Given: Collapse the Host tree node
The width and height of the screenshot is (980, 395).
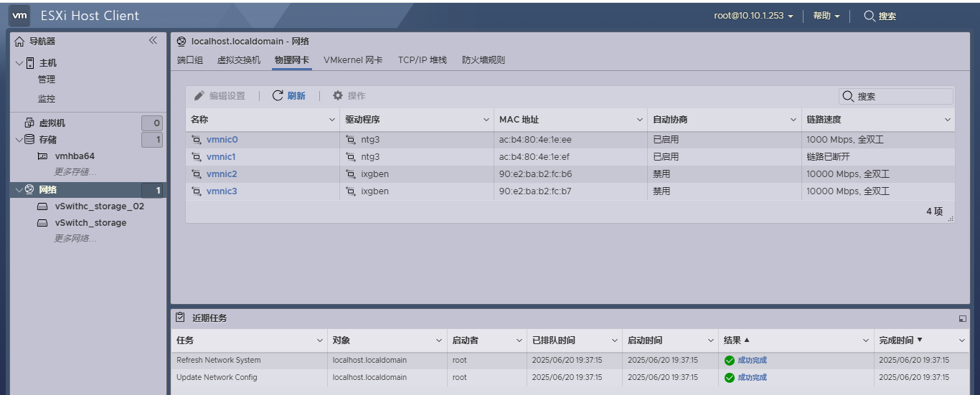Looking at the screenshot, I should point(19,63).
